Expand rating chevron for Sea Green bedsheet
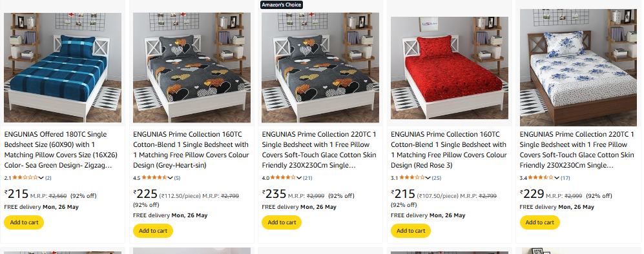644x254 pixels. coord(41,178)
